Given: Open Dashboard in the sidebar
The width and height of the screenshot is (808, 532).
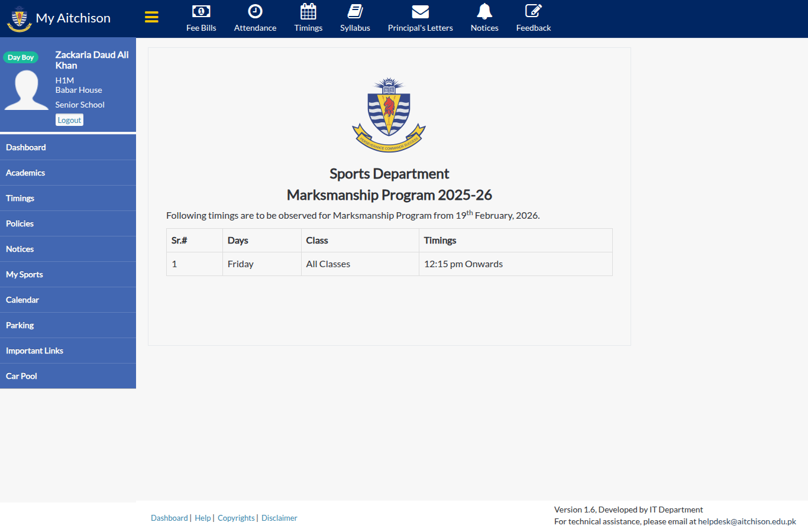Looking at the screenshot, I should [x=68, y=147].
